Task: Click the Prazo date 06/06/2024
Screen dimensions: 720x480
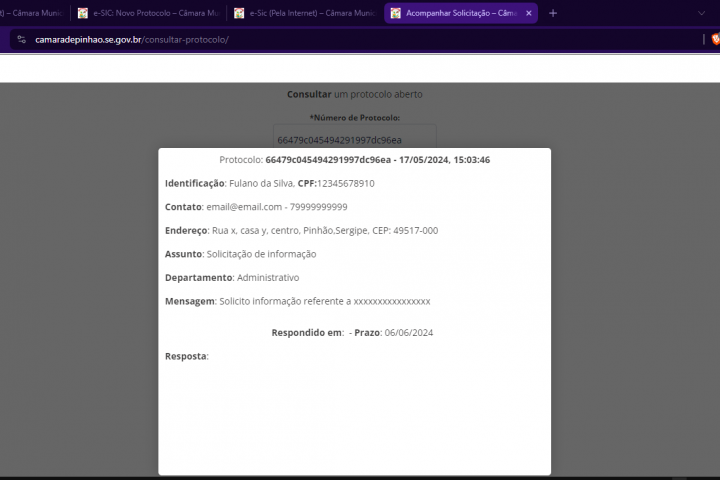Action: click(409, 333)
